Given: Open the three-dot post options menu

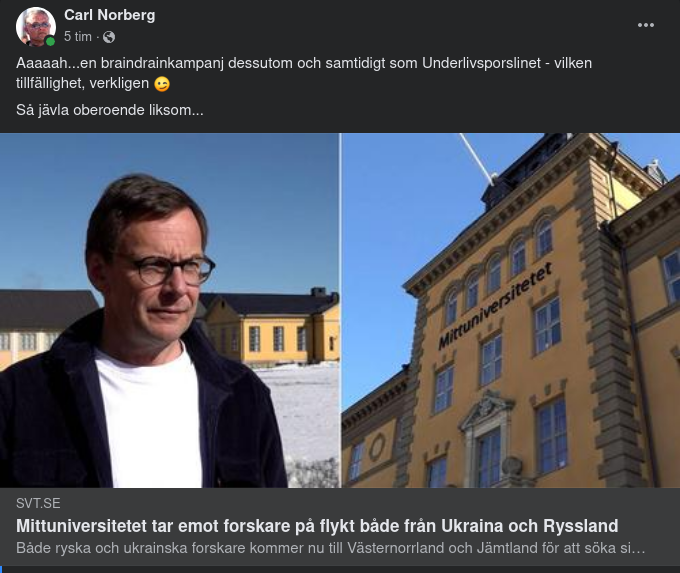Looking at the screenshot, I should 645,25.
